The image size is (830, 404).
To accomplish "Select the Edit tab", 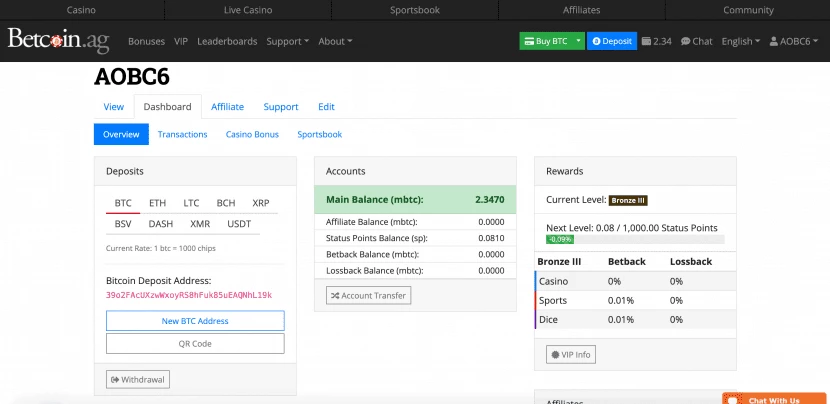I will [x=326, y=106].
